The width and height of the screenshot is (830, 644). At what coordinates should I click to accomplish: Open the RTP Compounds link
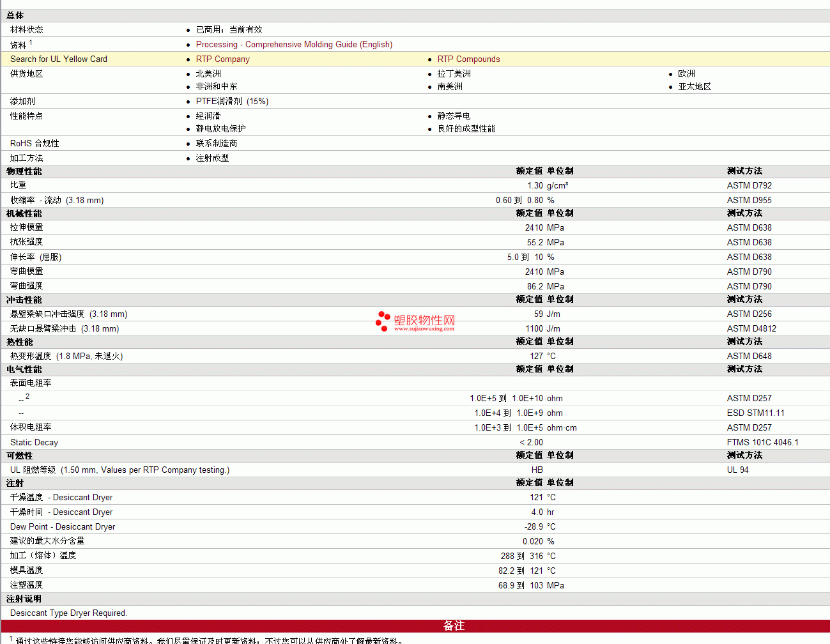coord(468,59)
